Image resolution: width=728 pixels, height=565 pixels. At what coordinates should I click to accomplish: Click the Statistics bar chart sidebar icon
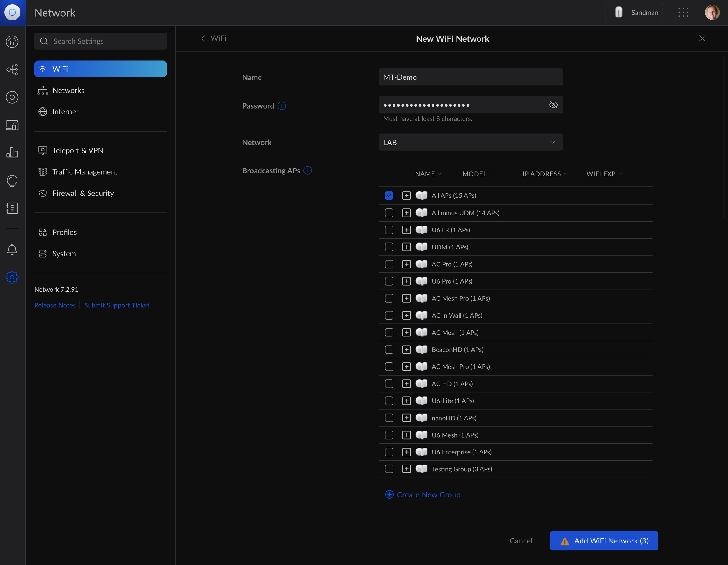[12, 153]
